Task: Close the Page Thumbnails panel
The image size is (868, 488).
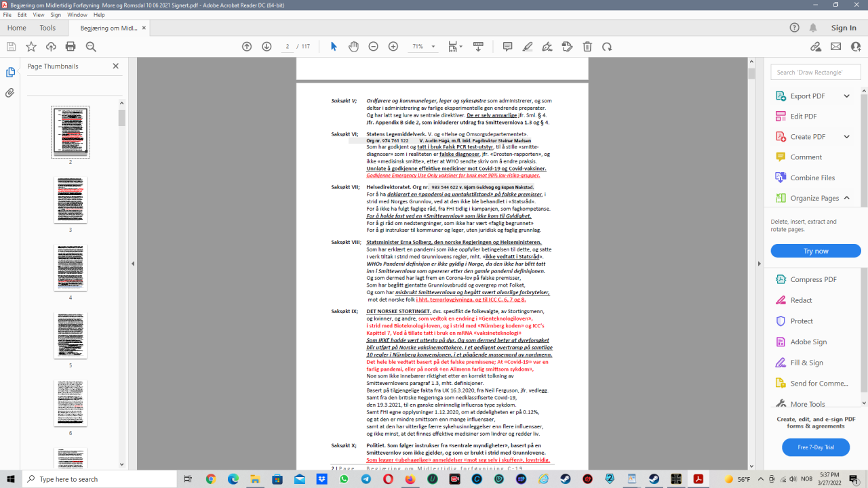Action: pos(115,66)
